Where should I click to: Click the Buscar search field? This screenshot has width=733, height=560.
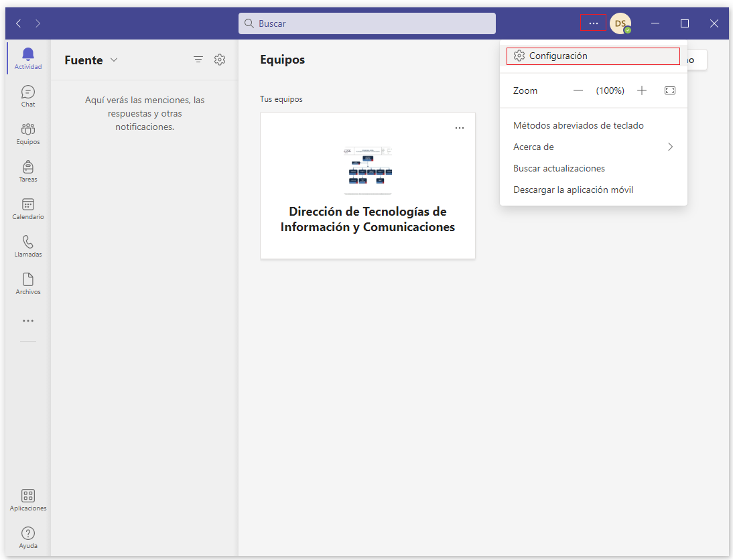[367, 23]
